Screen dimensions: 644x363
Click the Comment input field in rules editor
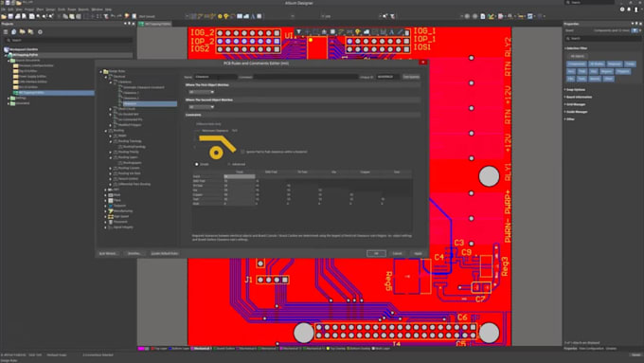coord(306,77)
